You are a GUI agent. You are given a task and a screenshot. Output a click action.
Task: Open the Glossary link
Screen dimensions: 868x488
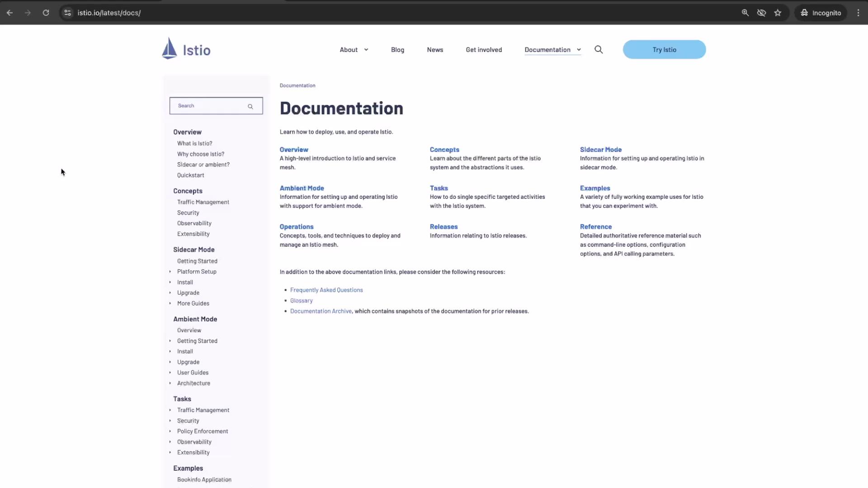pyautogui.click(x=301, y=300)
